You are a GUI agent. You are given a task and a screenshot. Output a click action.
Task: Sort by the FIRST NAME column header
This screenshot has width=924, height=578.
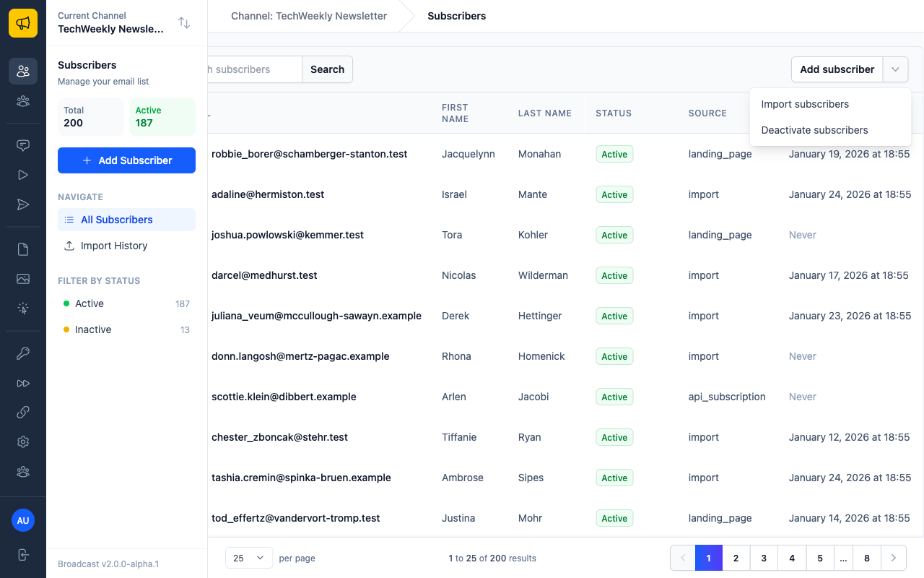click(x=455, y=113)
